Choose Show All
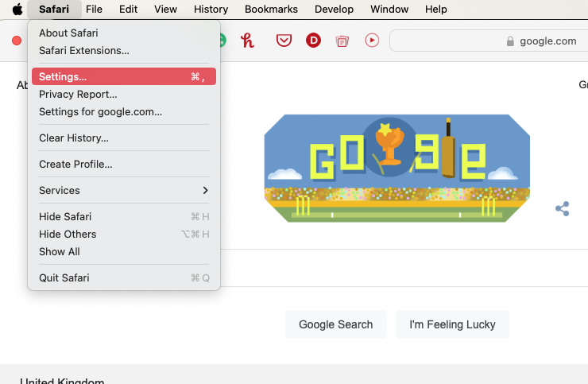The height and width of the screenshot is (384, 588). coord(124,251)
